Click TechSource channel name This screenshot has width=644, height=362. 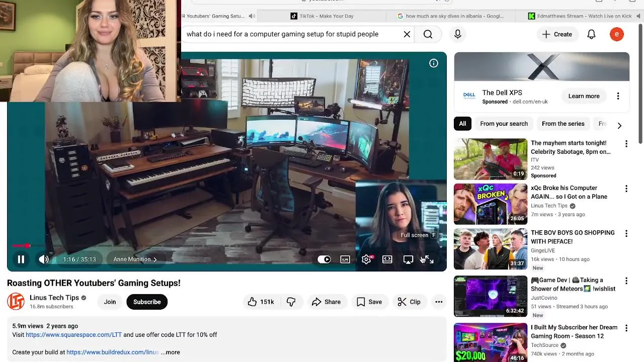(545, 345)
